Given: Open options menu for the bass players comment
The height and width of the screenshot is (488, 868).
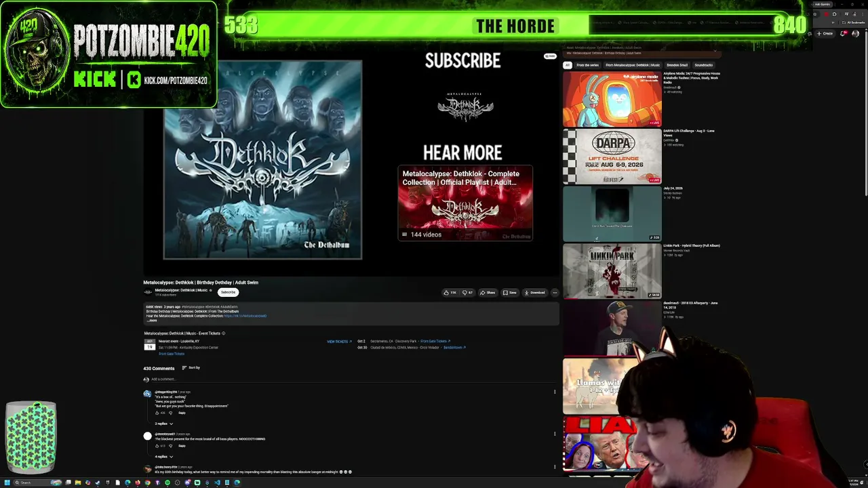Looking at the screenshot, I should point(555,434).
